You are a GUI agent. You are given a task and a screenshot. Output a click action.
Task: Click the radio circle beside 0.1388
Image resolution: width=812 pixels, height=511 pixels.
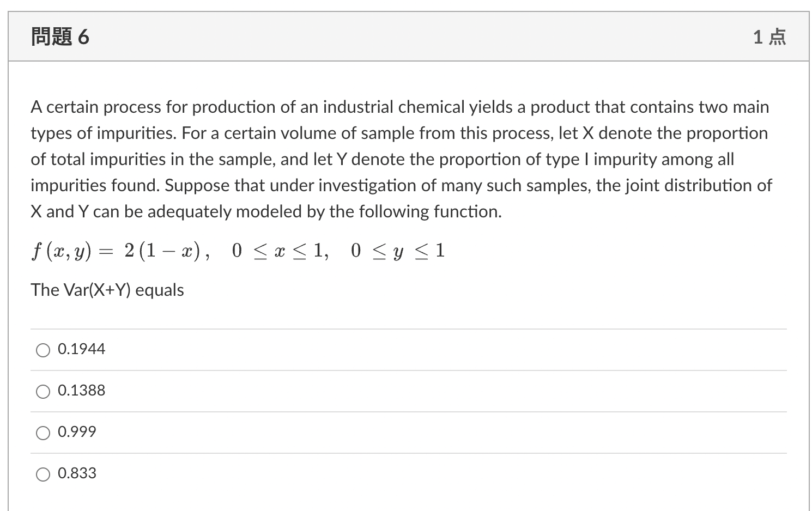pos(43,391)
